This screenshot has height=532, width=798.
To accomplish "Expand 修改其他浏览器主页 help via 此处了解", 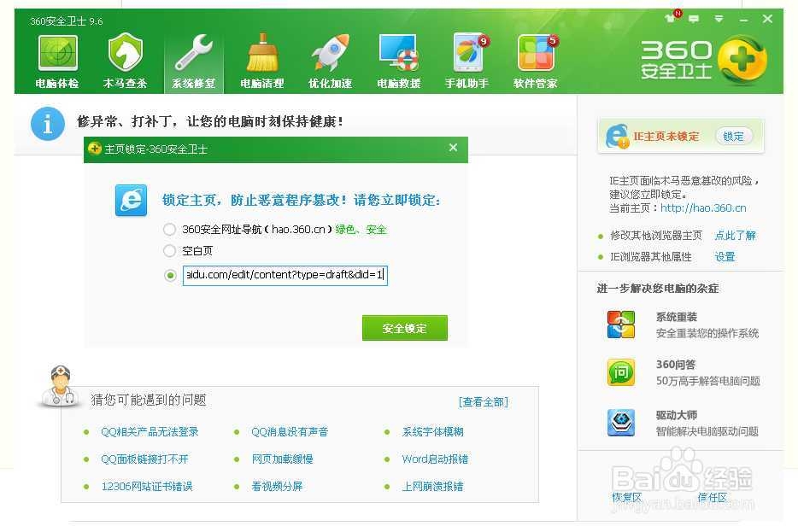I will 736,235.
